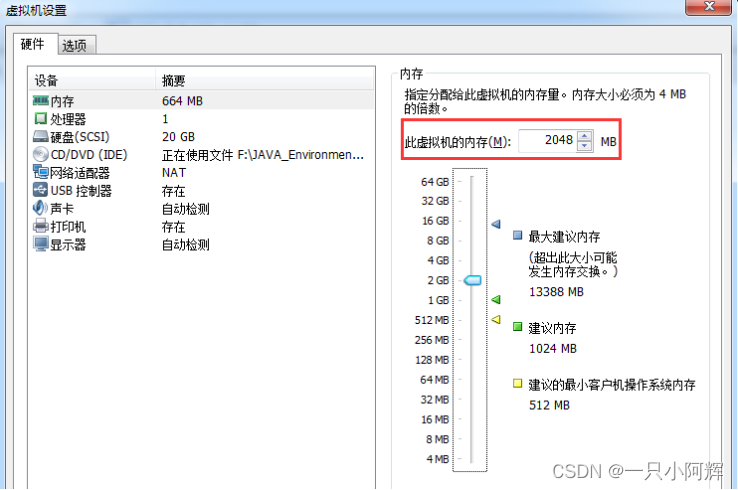Increase memory with the up spinner arrow
This screenshot has width=738, height=490.
coord(585,136)
